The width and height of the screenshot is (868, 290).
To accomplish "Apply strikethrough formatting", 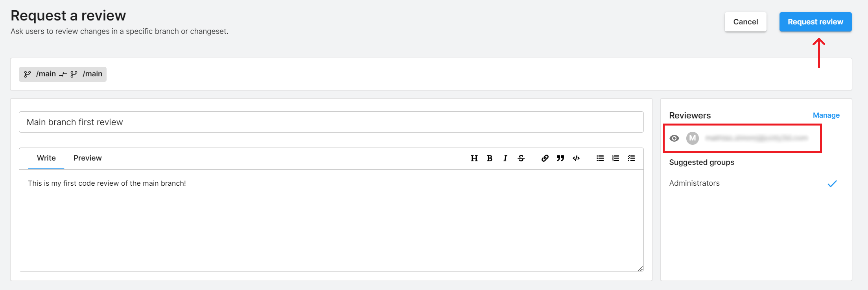I will pyautogui.click(x=521, y=158).
